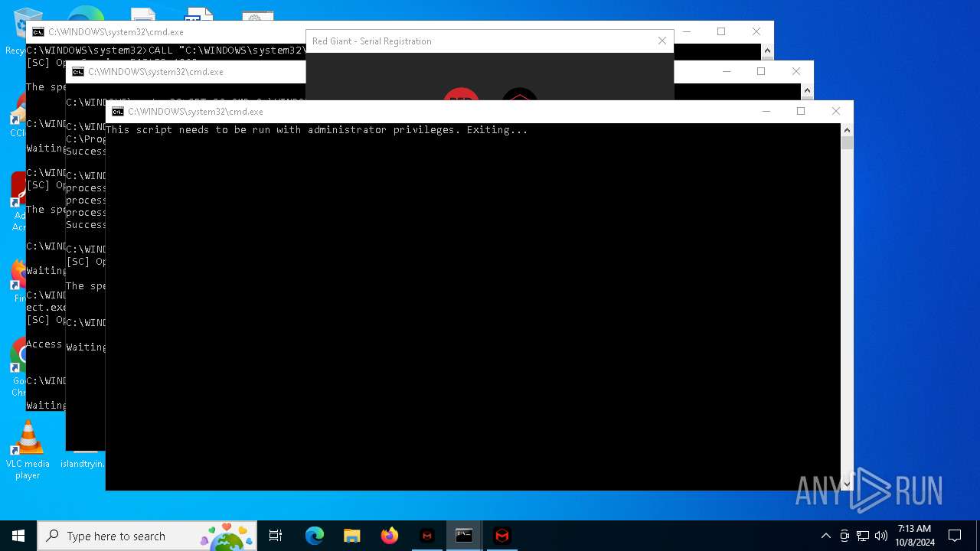The image size is (980, 551).
Task: Open File Explorer from taskbar
Action: tap(351, 536)
